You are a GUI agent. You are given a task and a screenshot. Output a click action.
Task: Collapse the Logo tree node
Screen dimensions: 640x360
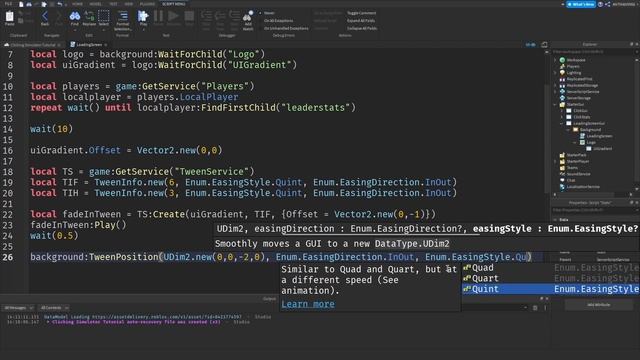575,142
